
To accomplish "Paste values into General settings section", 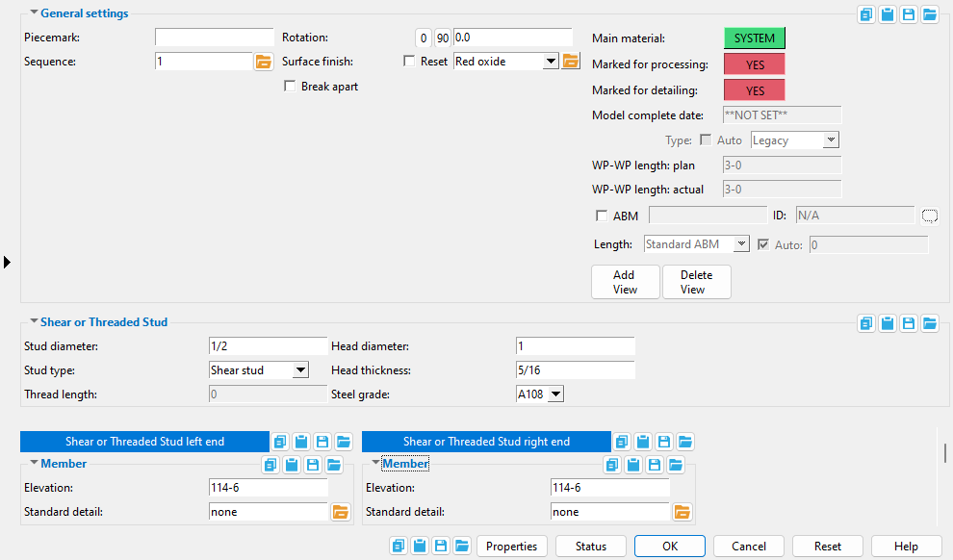I will pyautogui.click(x=888, y=14).
